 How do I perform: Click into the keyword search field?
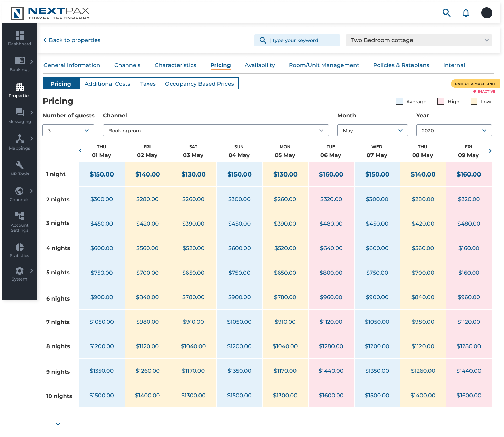click(300, 40)
